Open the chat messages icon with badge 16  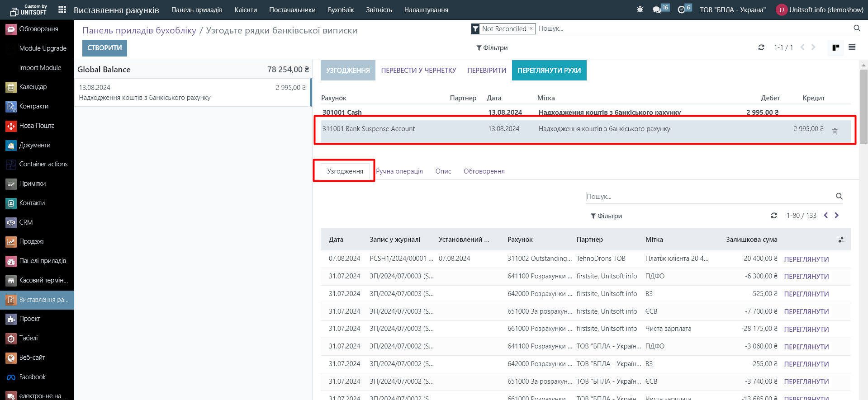tap(657, 9)
